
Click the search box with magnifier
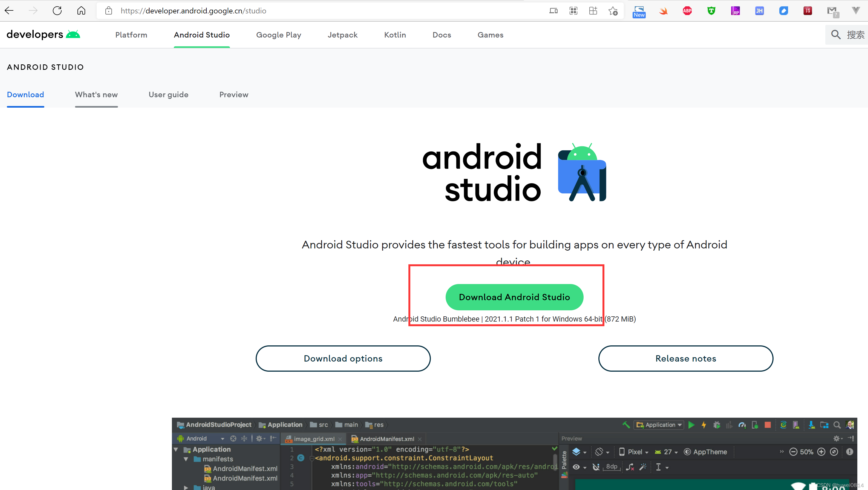click(846, 35)
